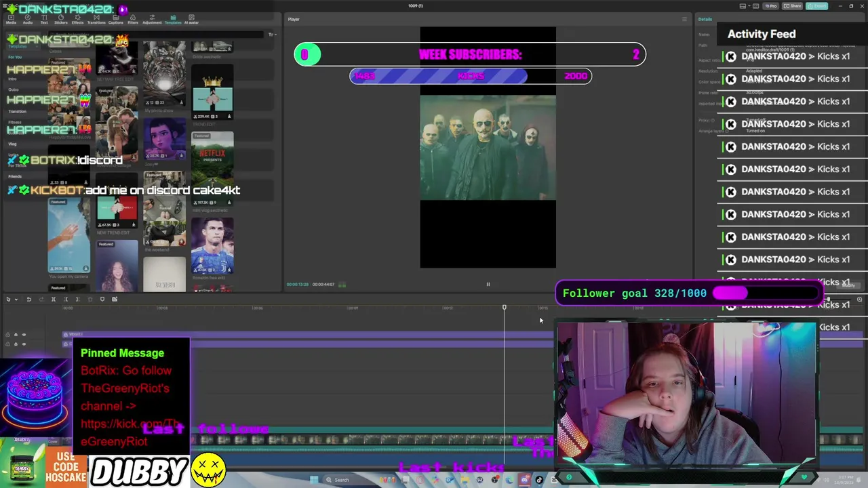Open the Transitions panel icon

[x=96, y=18]
